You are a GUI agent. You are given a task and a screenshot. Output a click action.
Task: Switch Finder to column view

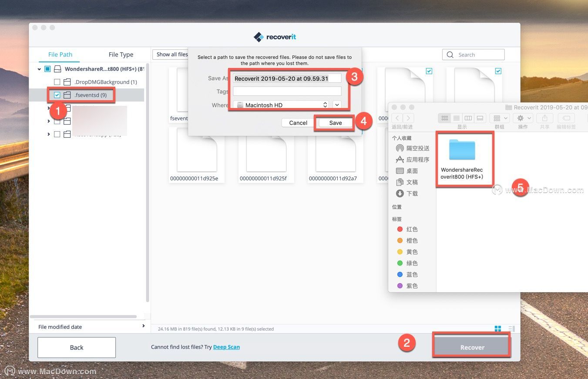pyautogui.click(x=468, y=118)
